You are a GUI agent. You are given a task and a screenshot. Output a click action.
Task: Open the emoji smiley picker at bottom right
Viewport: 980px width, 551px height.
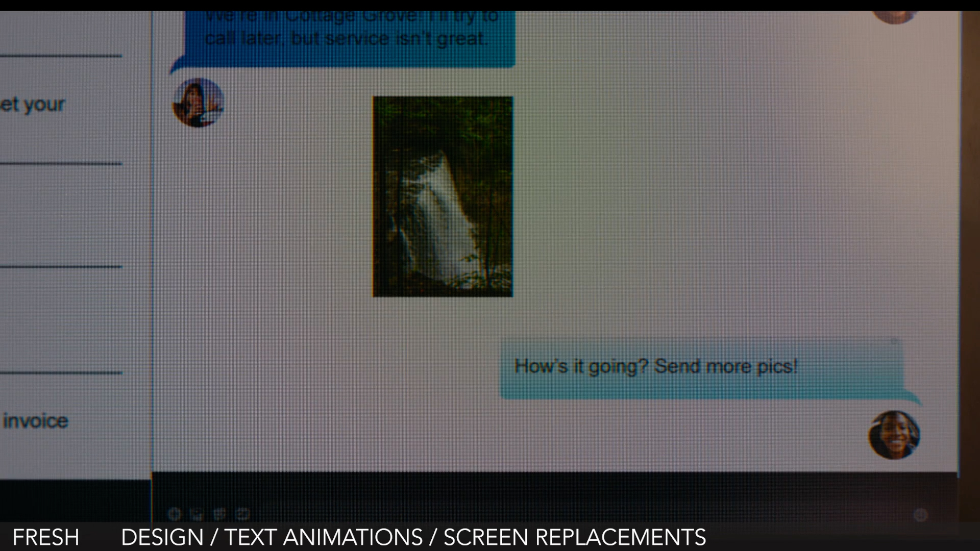pyautogui.click(x=920, y=515)
